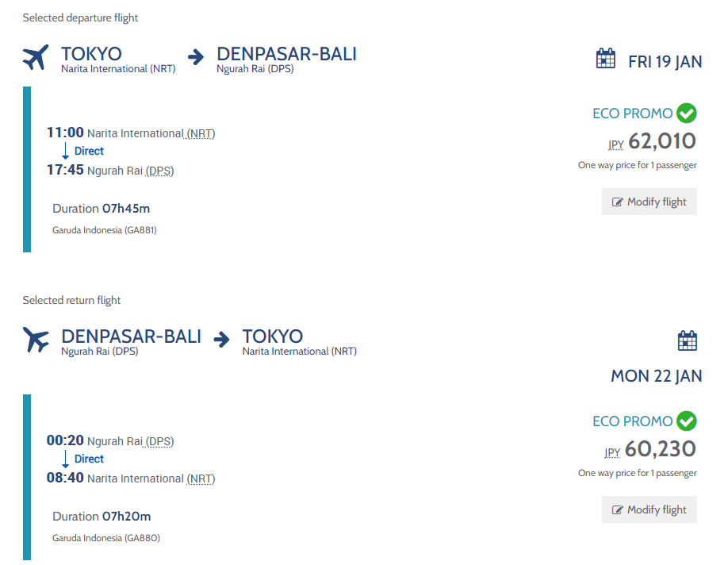The height and width of the screenshot is (565, 728).
Task: Click the DPS abbreviation at 17:45 arrival
Action: coord(159,171)
